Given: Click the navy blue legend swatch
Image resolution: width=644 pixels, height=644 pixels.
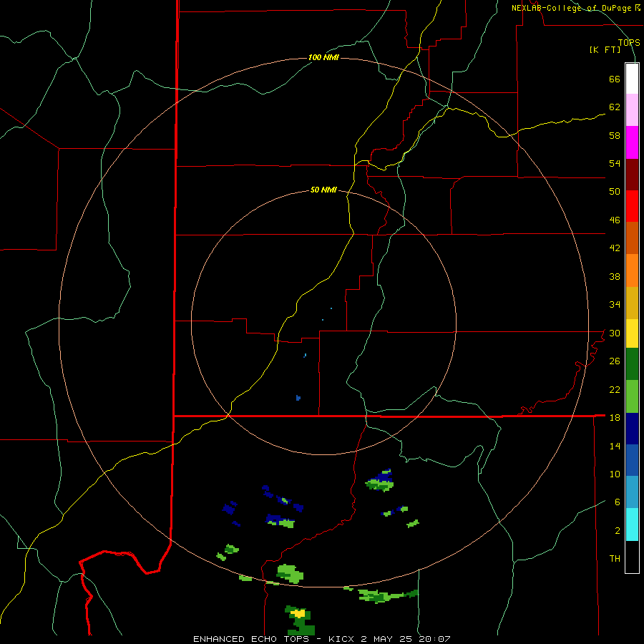Looking at the screenshot, I should pyautogui.click(x=632, y=429).
